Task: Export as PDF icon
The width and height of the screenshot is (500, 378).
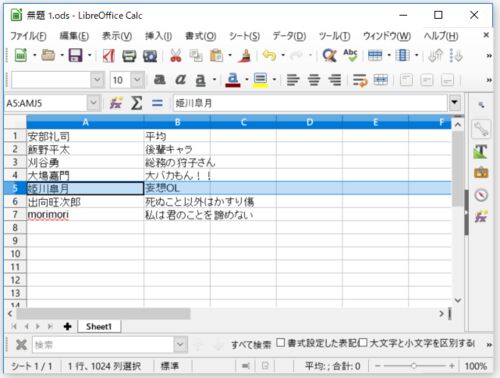Action: 108,55
